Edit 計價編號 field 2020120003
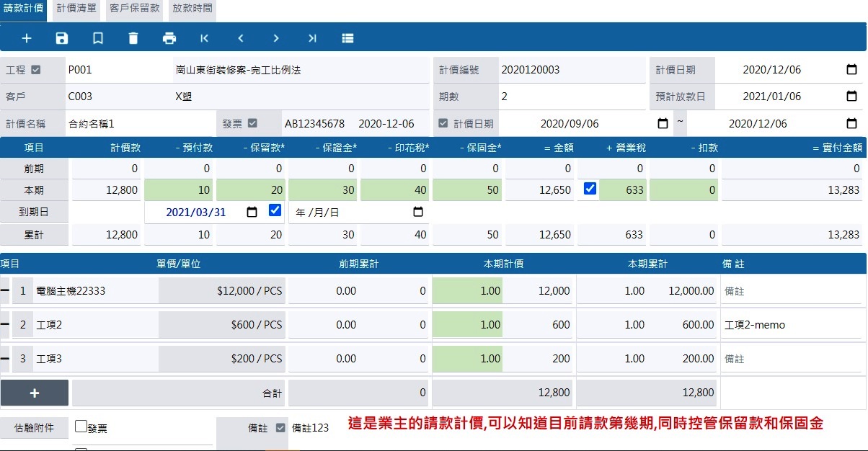Screen dimensions: 868x451 pos(572,70)
